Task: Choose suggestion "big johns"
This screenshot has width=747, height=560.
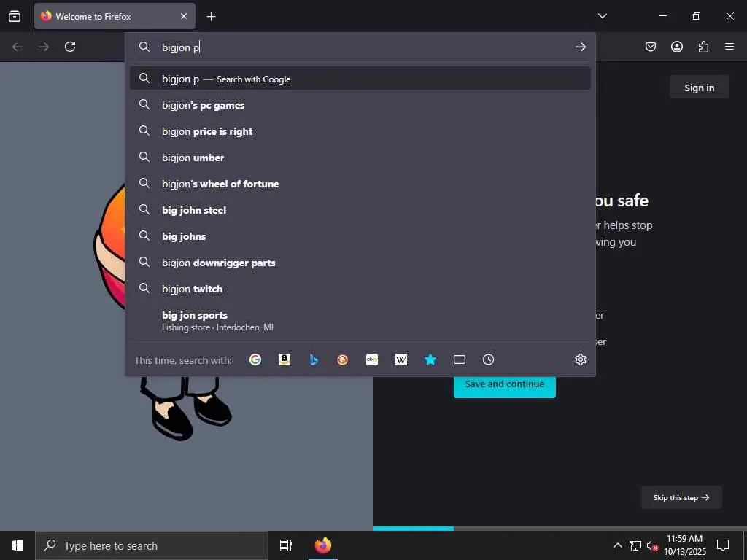Action: [360, 236]
